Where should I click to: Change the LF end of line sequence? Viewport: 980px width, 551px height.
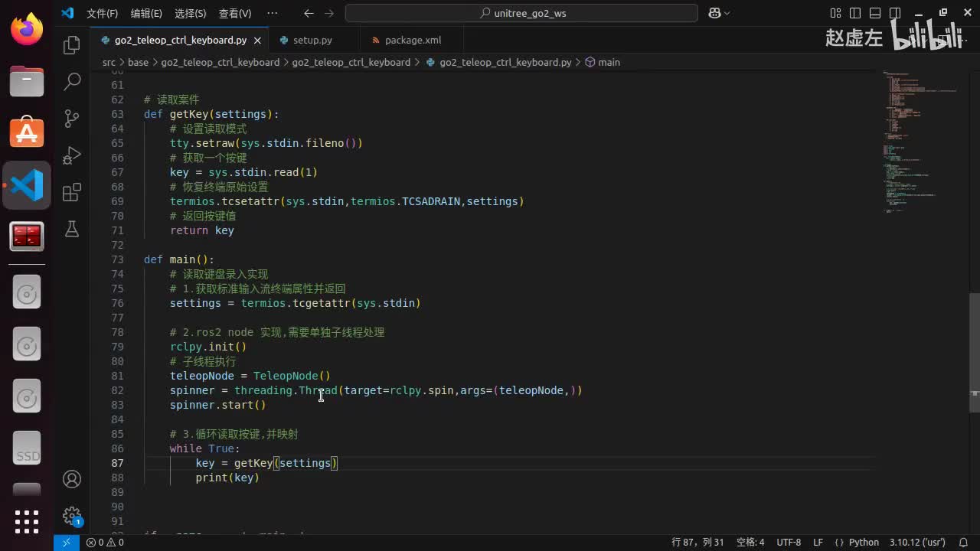pyautogui.click(x=818, y=543)
